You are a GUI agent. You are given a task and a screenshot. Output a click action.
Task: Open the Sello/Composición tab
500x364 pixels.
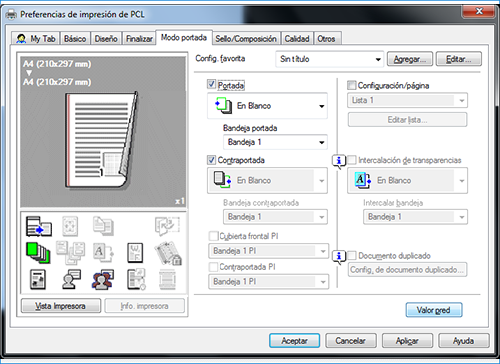pos(246,39)
